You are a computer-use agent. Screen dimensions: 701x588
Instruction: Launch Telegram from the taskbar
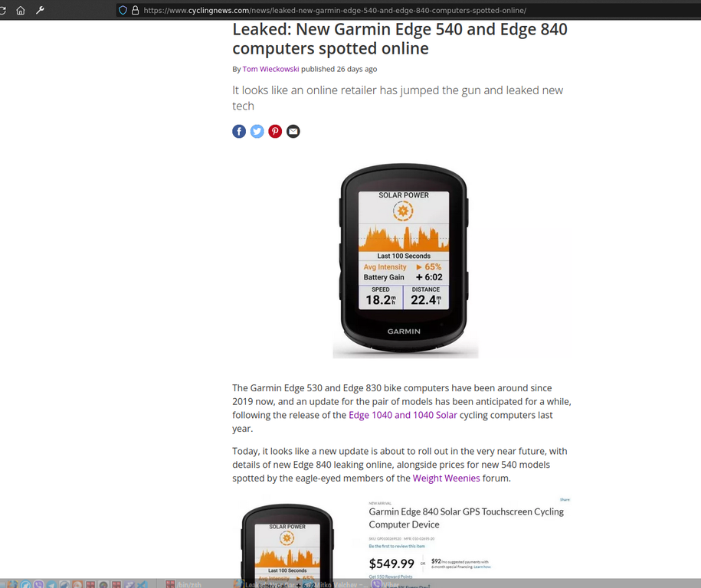51,584
